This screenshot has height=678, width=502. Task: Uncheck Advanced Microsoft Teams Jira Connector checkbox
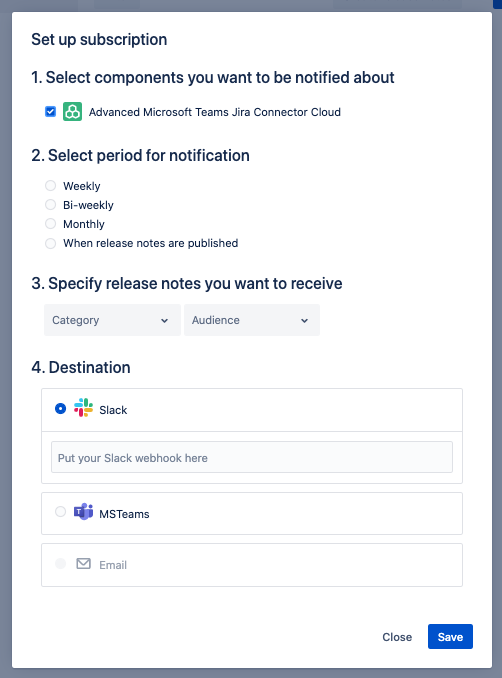coord(51,112)
